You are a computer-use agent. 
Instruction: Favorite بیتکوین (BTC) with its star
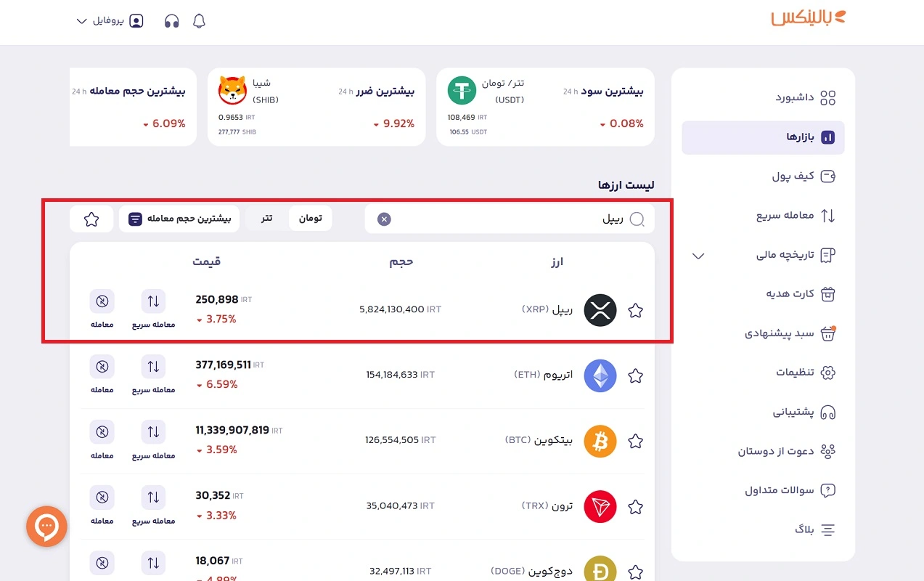(x=635, y=441)
